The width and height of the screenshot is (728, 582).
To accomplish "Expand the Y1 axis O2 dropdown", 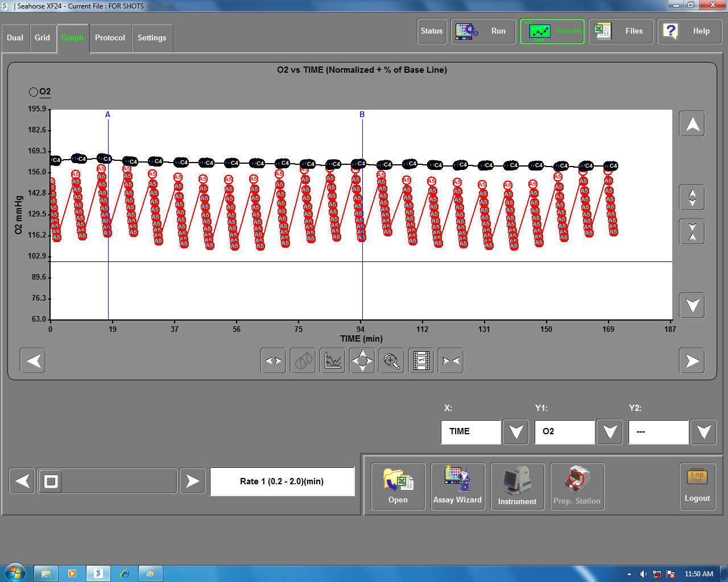I will tap(610, 432).
